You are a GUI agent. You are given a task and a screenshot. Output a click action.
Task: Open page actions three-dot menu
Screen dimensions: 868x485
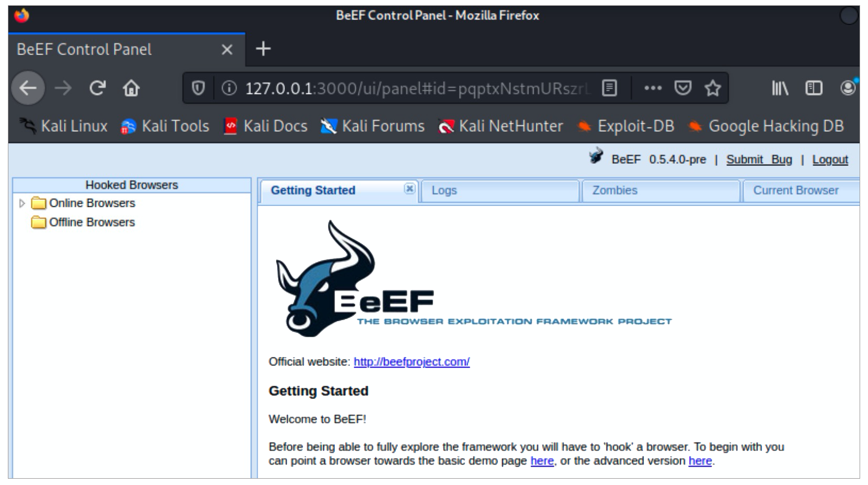pos(653,88)
